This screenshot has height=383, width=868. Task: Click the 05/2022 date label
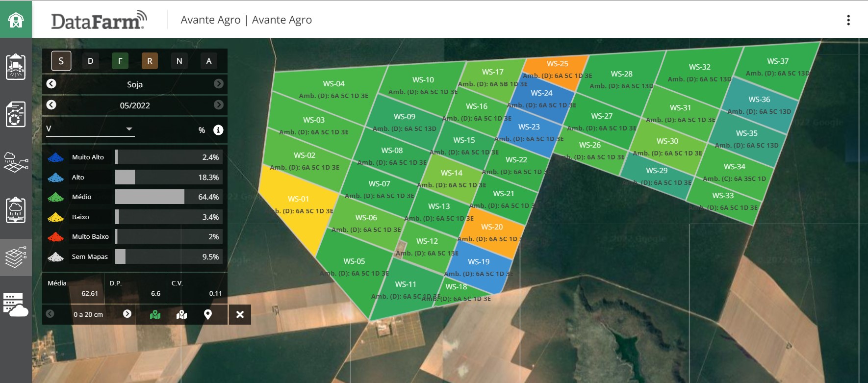pyautogui.click(x=135, y=105)
